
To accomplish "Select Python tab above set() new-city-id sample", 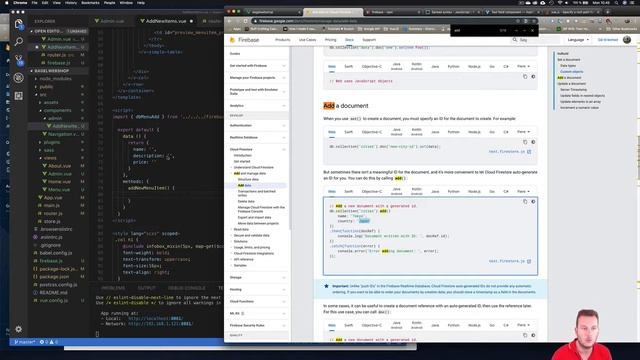I will coord(453,132).
